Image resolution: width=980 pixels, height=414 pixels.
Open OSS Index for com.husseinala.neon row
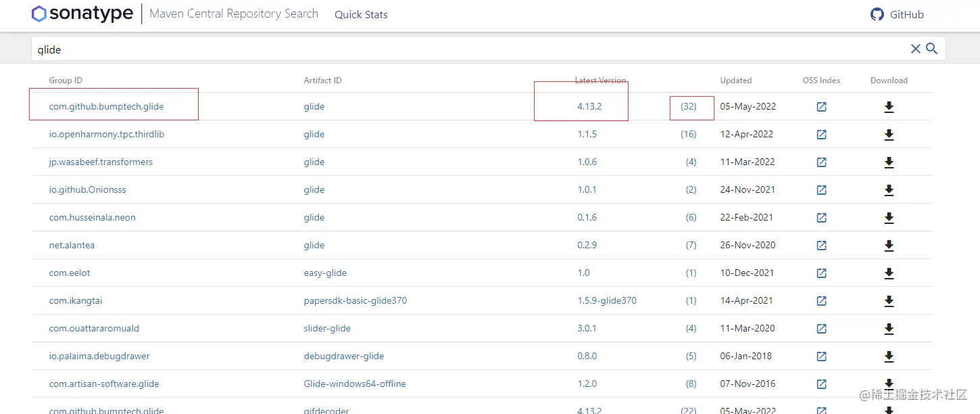point(821,218)
